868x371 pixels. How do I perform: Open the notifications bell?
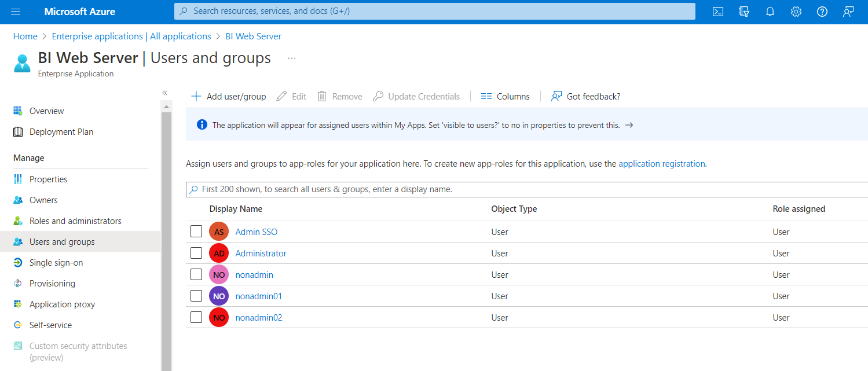[x=770, y=12]
